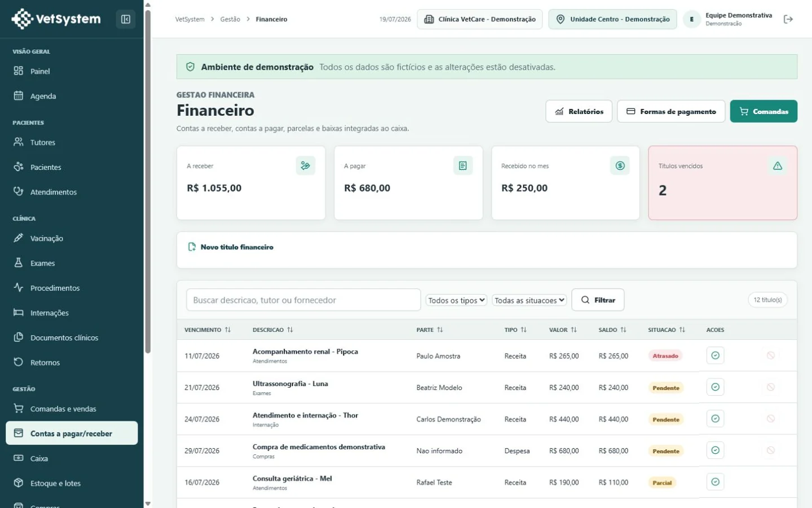Go to Tutores in the sidebar
This screenshot has height=508, width=812.
coord(72,142)
